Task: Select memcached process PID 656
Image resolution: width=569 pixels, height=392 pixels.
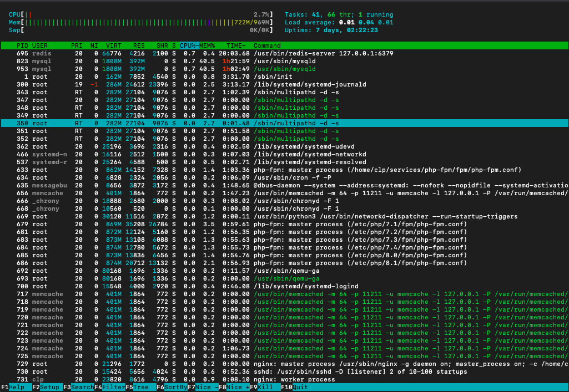Action: click(x=284, y=193)
